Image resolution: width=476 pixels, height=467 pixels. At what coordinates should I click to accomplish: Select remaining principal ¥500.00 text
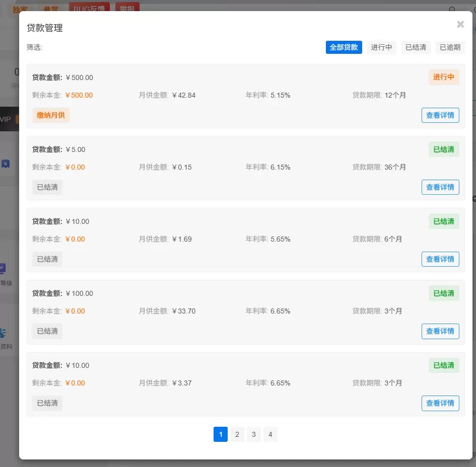pos(79,95)
